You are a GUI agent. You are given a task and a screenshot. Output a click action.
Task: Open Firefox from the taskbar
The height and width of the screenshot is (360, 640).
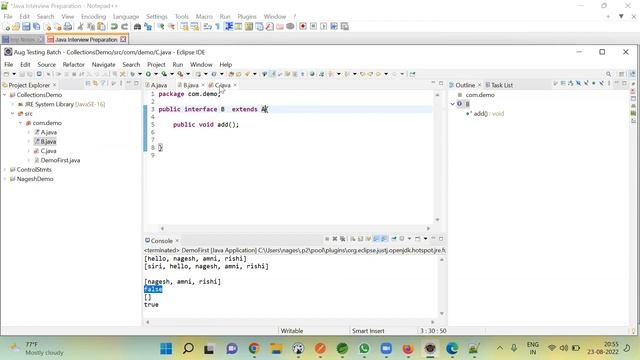tap(408, 349)
